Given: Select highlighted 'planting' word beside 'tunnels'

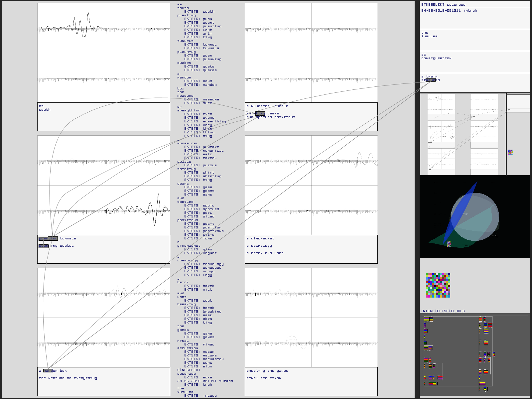Looking at the screenshot, I should [x=48, y=238].
